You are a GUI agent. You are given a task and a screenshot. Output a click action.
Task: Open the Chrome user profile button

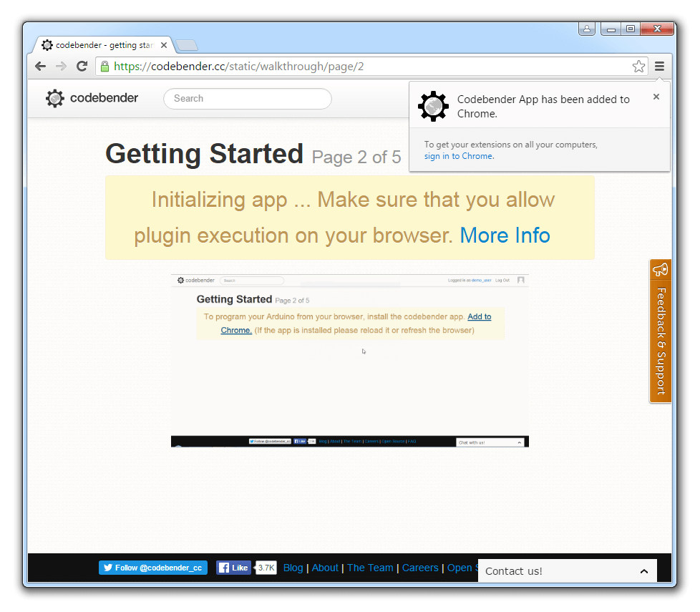pos(587,29)
